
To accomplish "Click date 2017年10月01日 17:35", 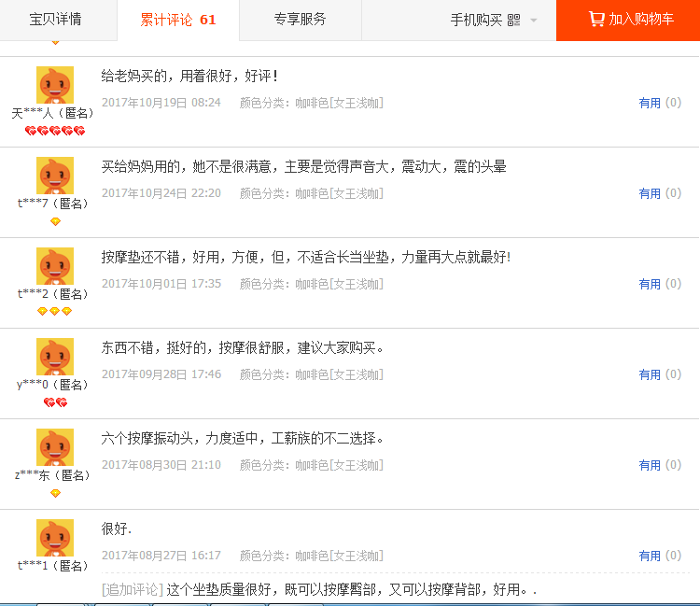I will tap(161, 285).
